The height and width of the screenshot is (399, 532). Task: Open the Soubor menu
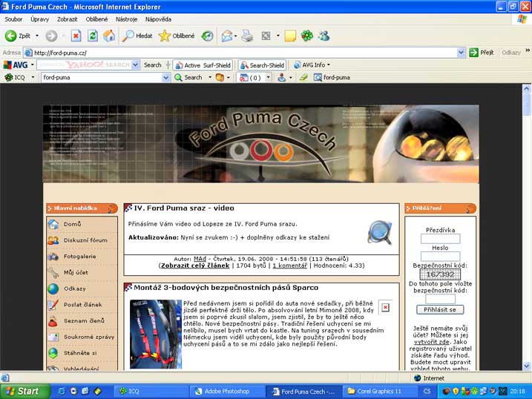[13, 19]
